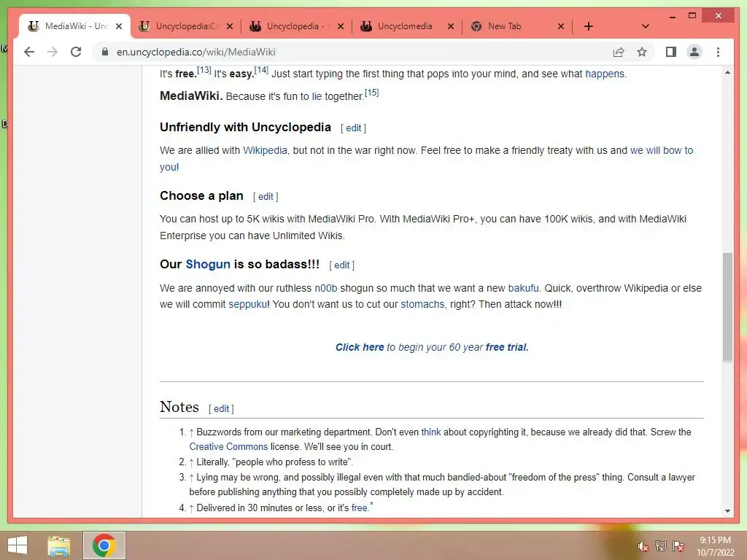Open the Action Center flag icon
Image resolution: width=747 pixels, height=560 pixels.
[x=678, y=546]
